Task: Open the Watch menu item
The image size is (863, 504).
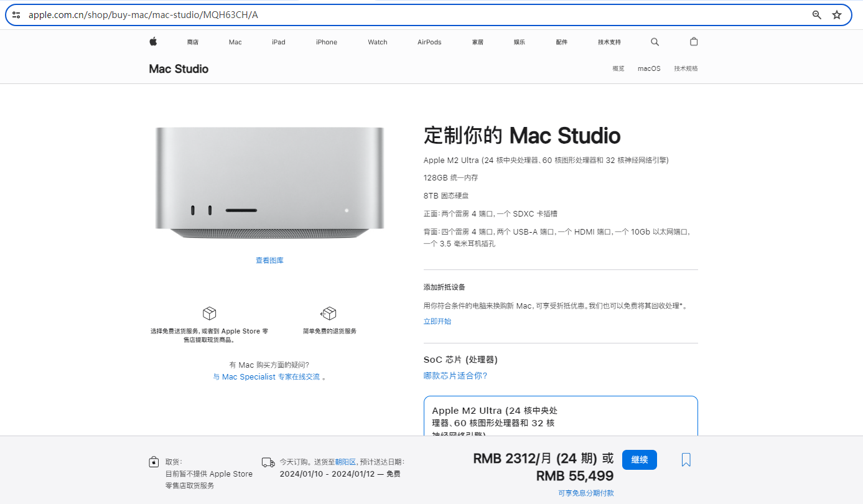Action: [378, 42]
